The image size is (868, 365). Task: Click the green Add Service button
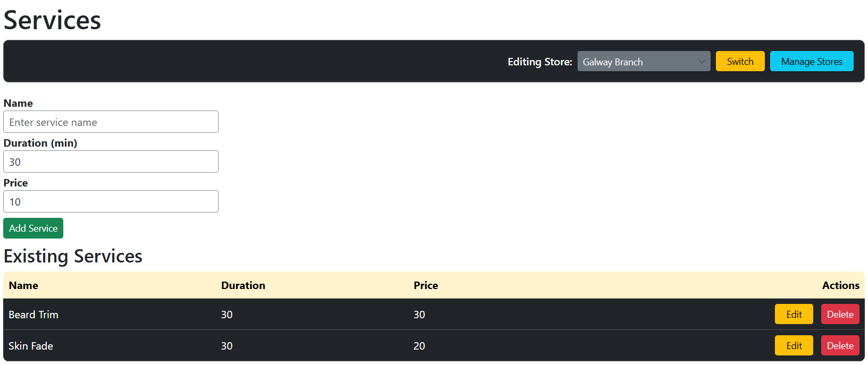[33, 228]
